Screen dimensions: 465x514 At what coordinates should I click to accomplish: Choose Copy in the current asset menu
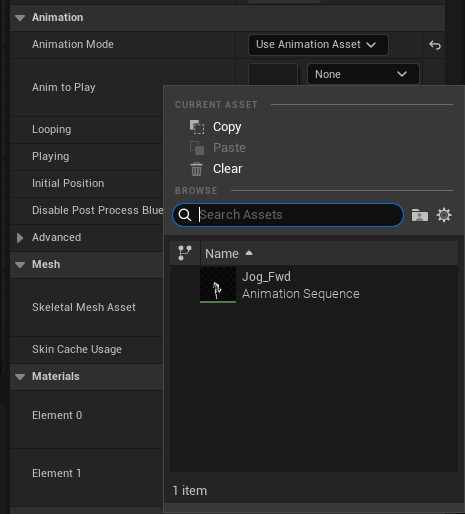(x=227, y=127)
